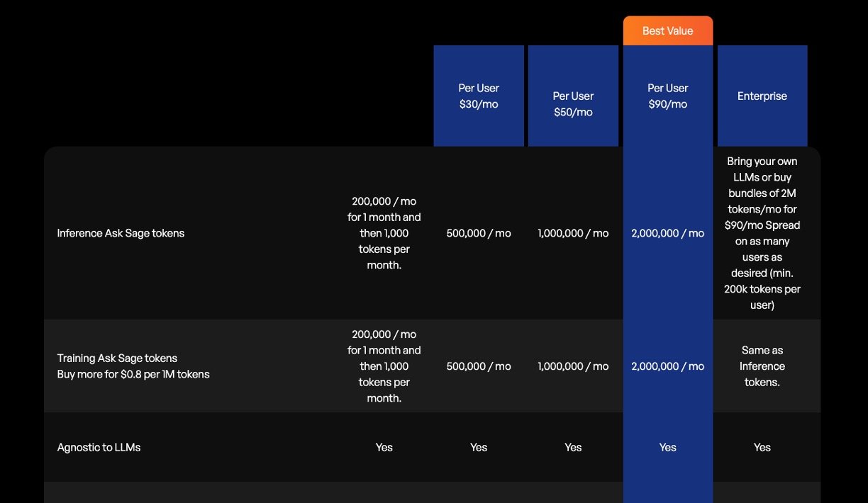Click the Same as Inference tokens cell
The image size is (868, 503).
coord(762,366)
